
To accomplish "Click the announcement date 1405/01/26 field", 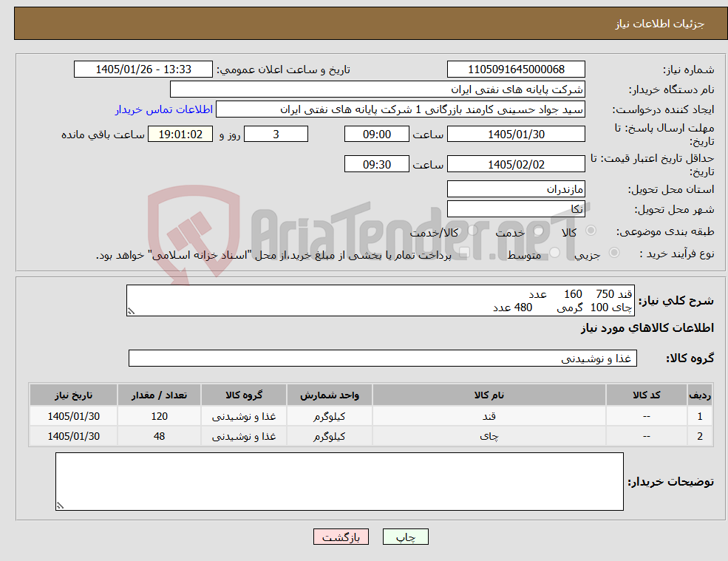I will click(x=143, y=69).
